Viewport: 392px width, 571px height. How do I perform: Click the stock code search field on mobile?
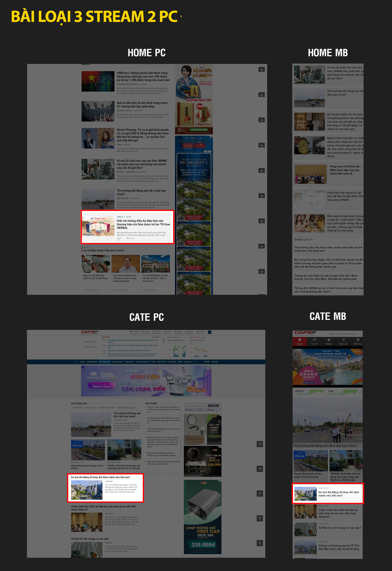[x=342, y=334]
